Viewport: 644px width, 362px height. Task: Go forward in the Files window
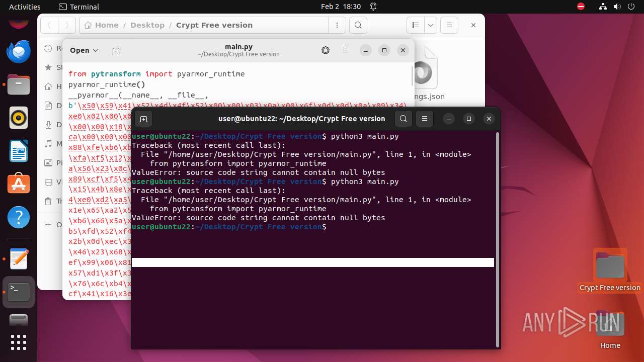click(67, 25)
